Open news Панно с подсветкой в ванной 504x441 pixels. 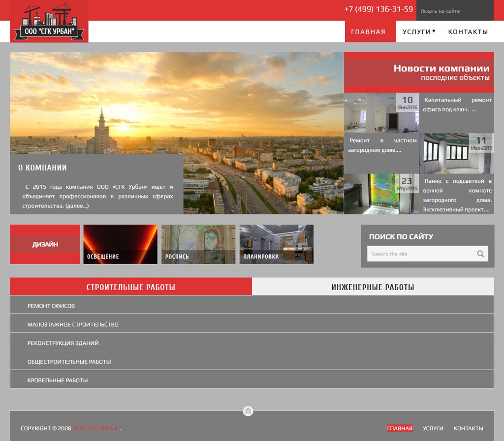tap(457, 195)
